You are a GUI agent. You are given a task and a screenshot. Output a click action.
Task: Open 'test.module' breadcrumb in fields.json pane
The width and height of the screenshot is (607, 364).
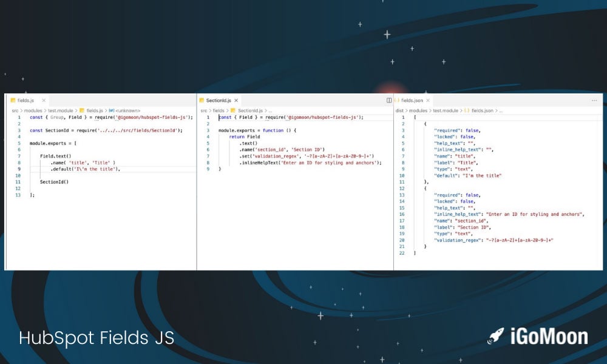(445, 110)
